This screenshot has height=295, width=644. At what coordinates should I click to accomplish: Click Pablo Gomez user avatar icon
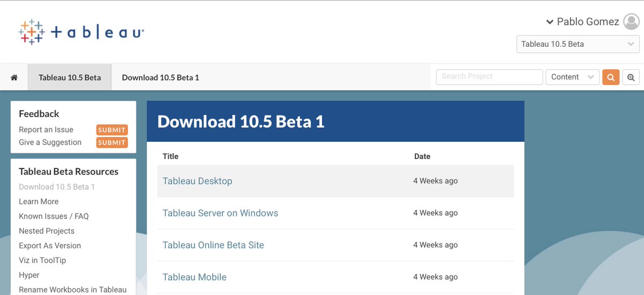coord(632,21)
